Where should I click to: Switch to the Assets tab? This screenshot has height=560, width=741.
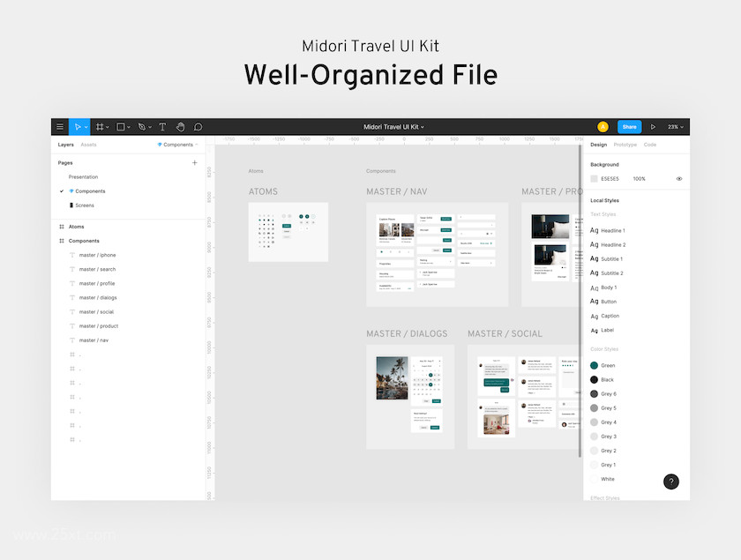[88, 145]
